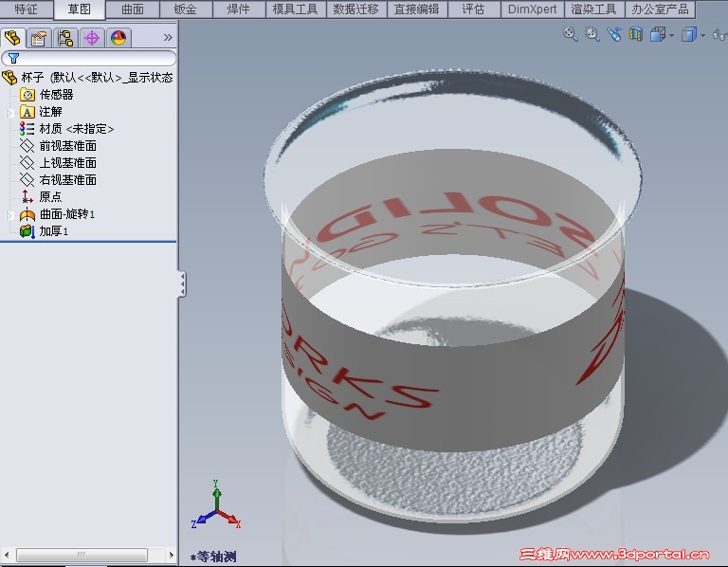
Task: Click the 前视基准面 plane icon
Action: point(27,146)
